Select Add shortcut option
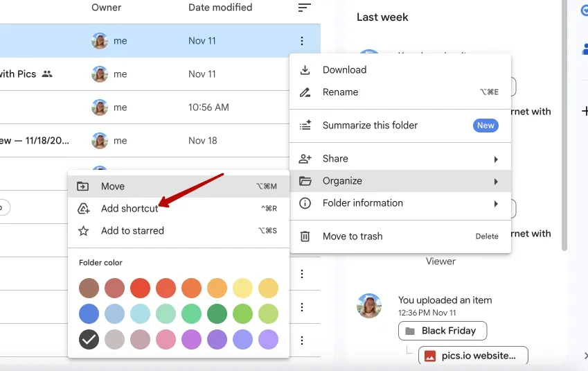This screenshot has width=588, height=371. tap(179, 209)
